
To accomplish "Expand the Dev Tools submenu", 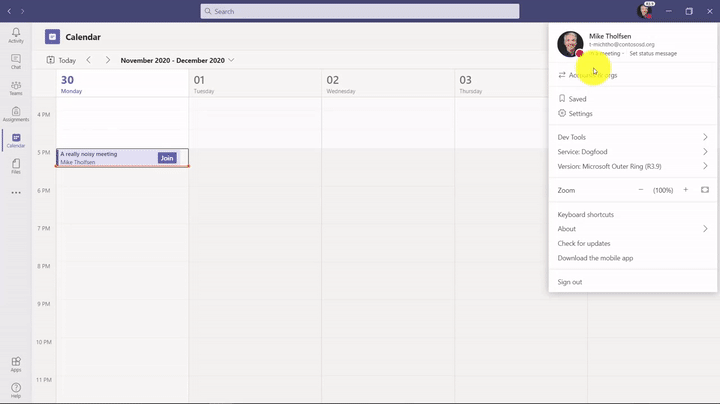I will (x=632, y=137).
